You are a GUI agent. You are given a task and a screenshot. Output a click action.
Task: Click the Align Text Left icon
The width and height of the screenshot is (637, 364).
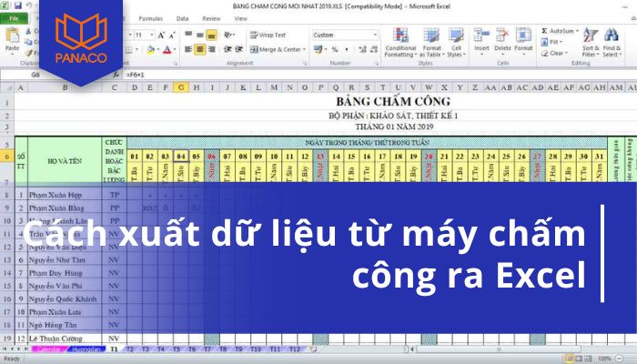click(x=188, y=49)
